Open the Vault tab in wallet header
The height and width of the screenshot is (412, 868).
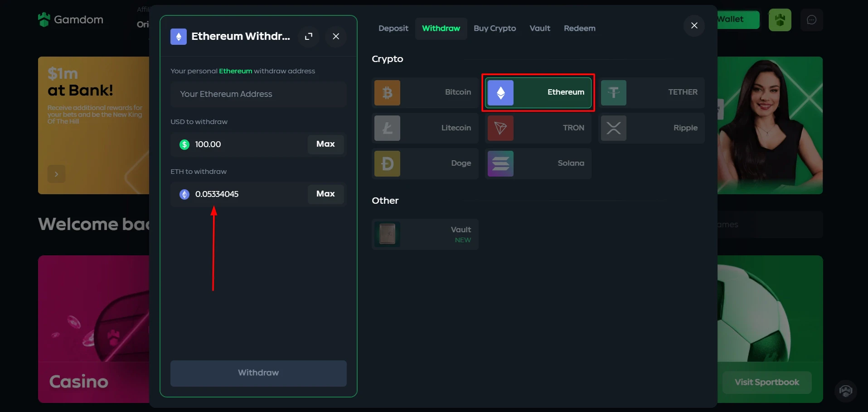(x=540, y=29)
